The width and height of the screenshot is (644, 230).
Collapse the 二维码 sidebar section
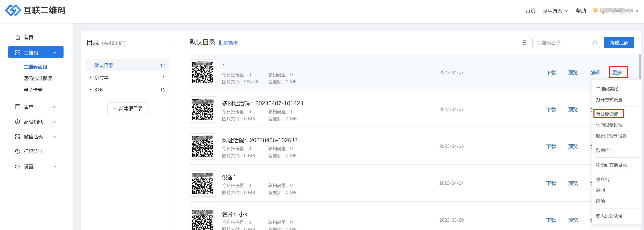55,53
